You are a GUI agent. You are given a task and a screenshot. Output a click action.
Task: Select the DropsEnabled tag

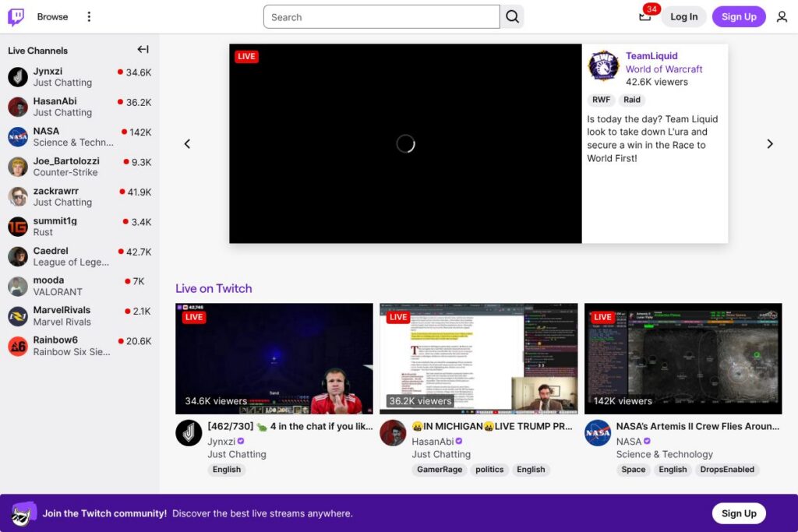[727, 470]
